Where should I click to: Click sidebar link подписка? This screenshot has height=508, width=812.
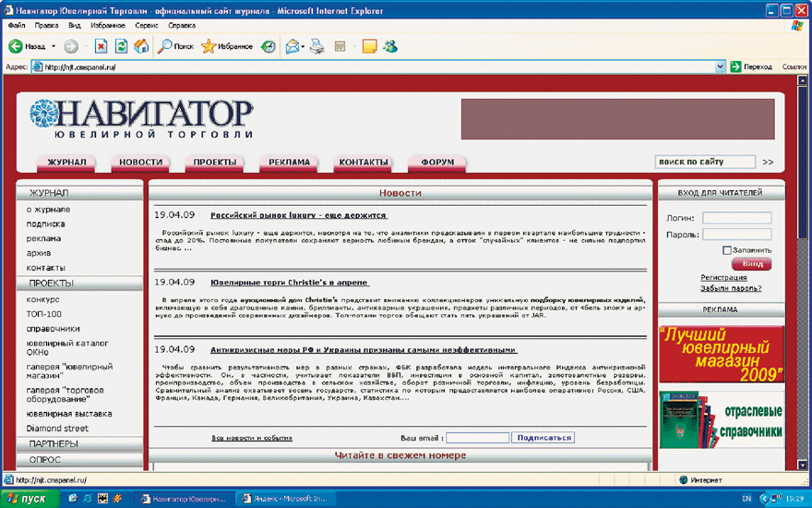[45, 224]
